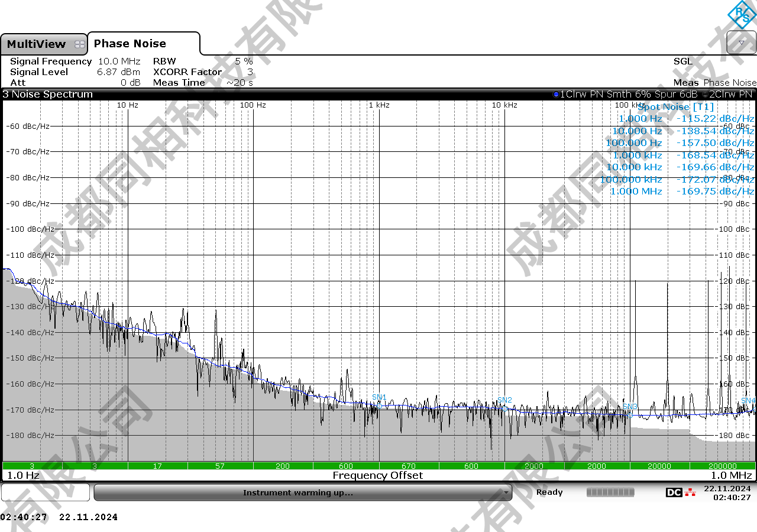Expand the 3 Noise Spectrum window title bar
This screenshot has width=757, height=532.
[47, 94]
